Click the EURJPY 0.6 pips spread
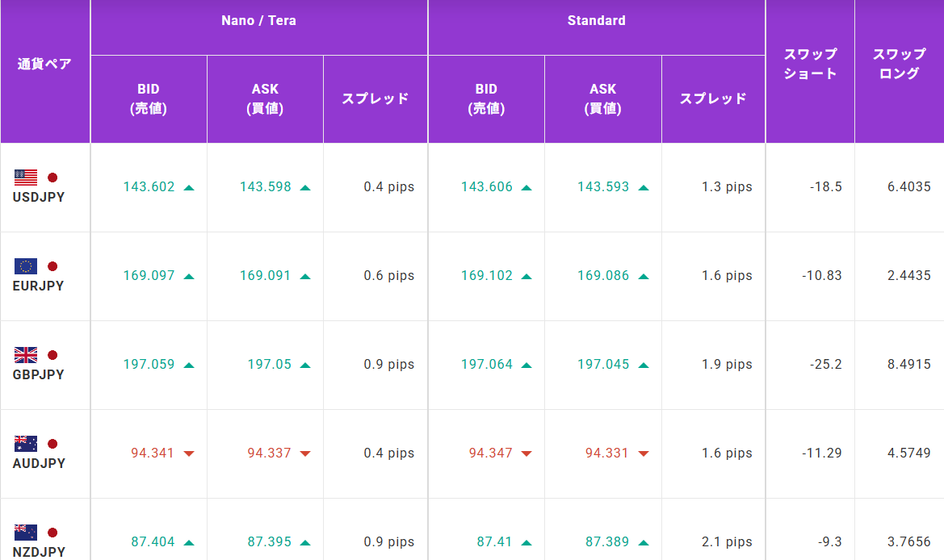The height and width of the screenshot is (560, 944). point(389,275)
